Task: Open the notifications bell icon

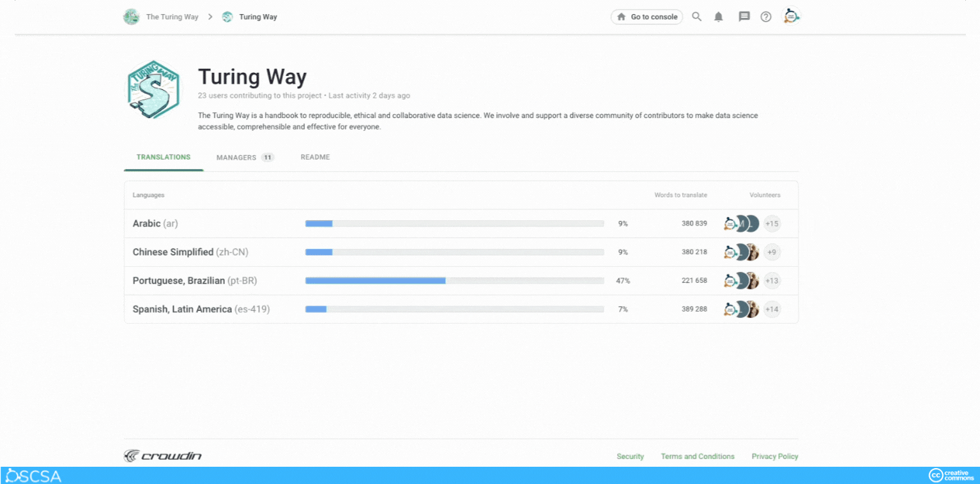Action: tap(718, 17)
